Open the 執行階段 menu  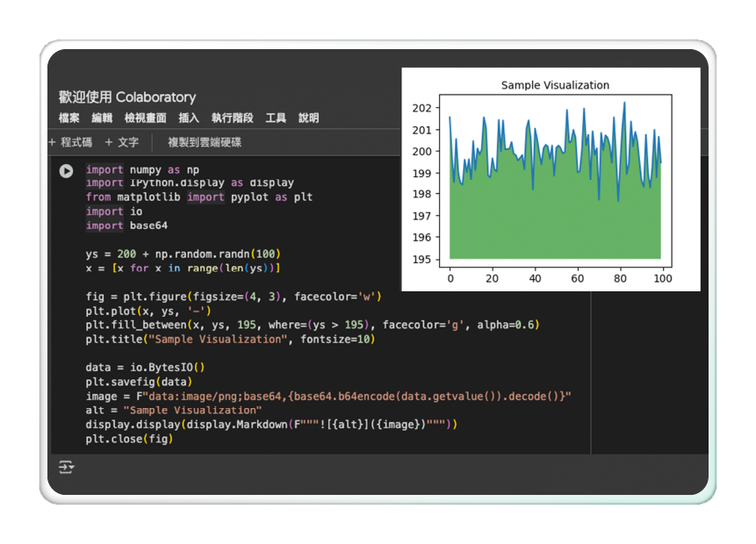tap(232, 118)
